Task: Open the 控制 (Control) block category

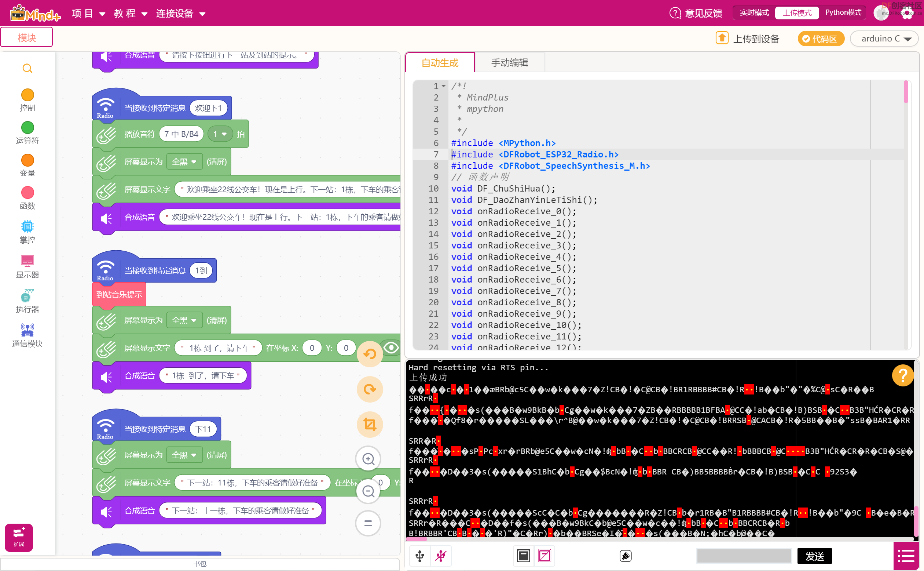Action: coord(27,100)
